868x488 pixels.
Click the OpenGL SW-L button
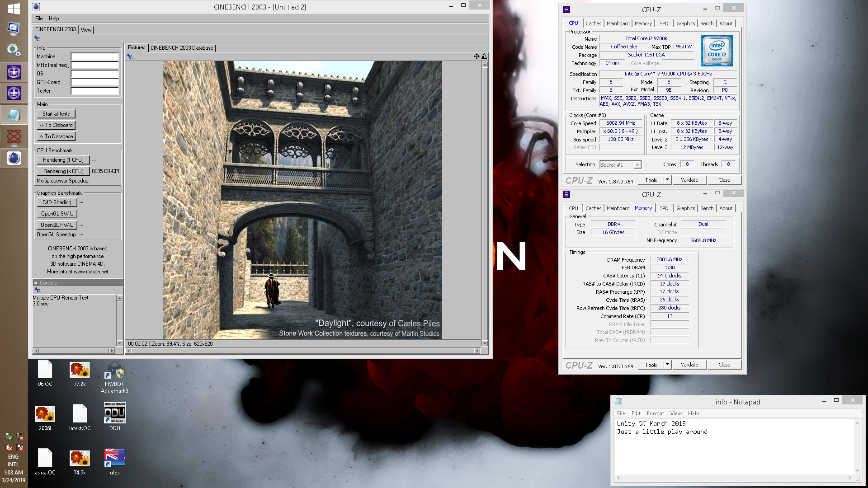coord(57,214)
